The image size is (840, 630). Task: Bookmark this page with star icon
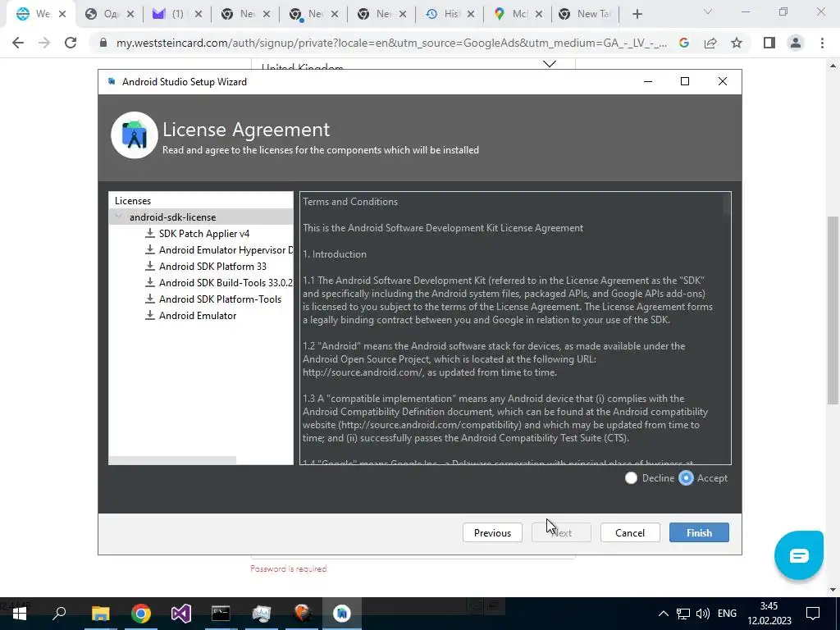(x=737, y=43)
